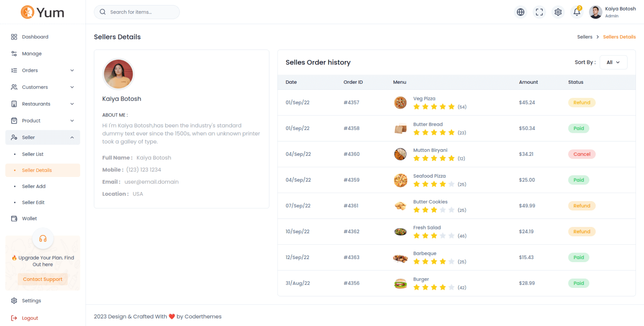The height and width of the screenshot is (326, 644).
Task: Click the headset support icon
Action: [43, 238]
